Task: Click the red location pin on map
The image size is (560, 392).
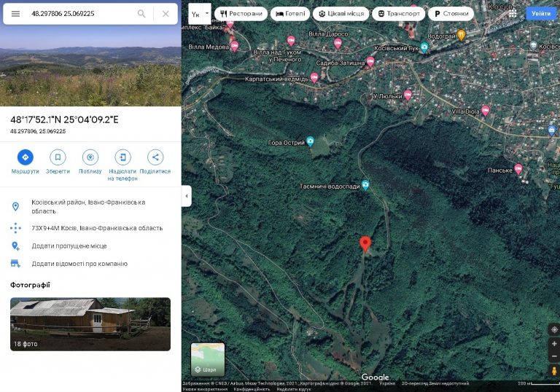Action: point(365,245)
